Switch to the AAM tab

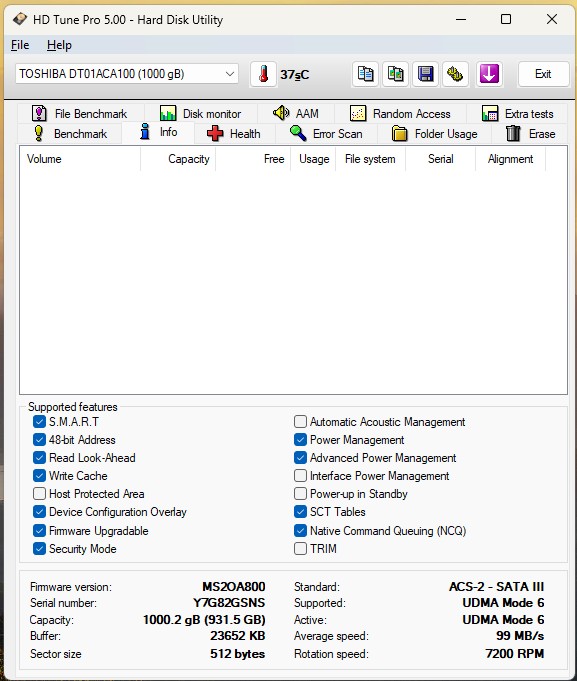[296, 114]
